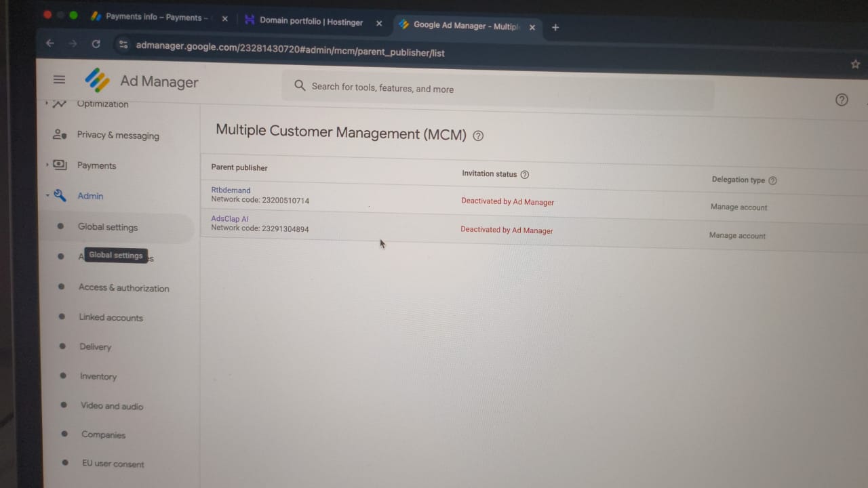Click the help icon beside MCM title
This screenshot has height=488, width=868.
[x=478, y=136]
